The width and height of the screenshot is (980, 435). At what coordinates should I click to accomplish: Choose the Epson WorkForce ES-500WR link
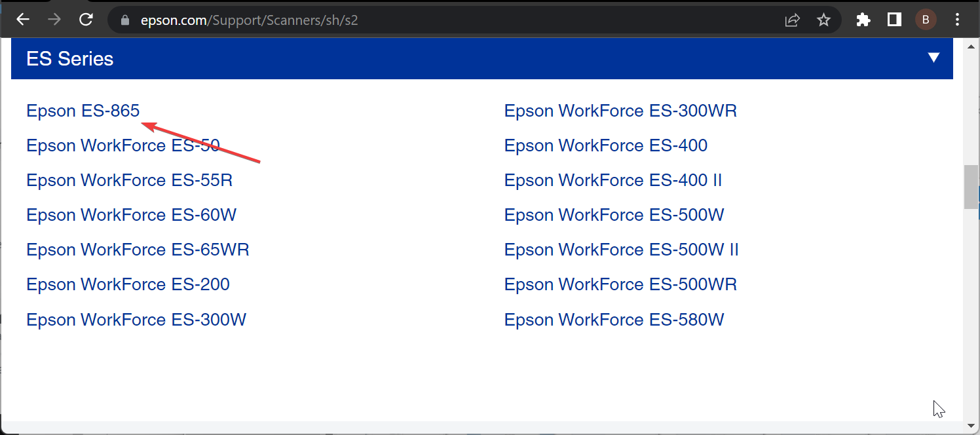click(x=621, y=284)
